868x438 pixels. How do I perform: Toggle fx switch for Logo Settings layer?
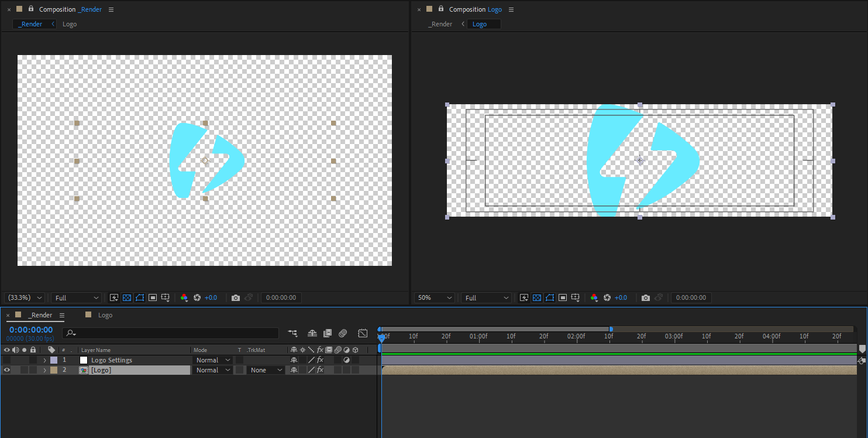tap(320, 360)
